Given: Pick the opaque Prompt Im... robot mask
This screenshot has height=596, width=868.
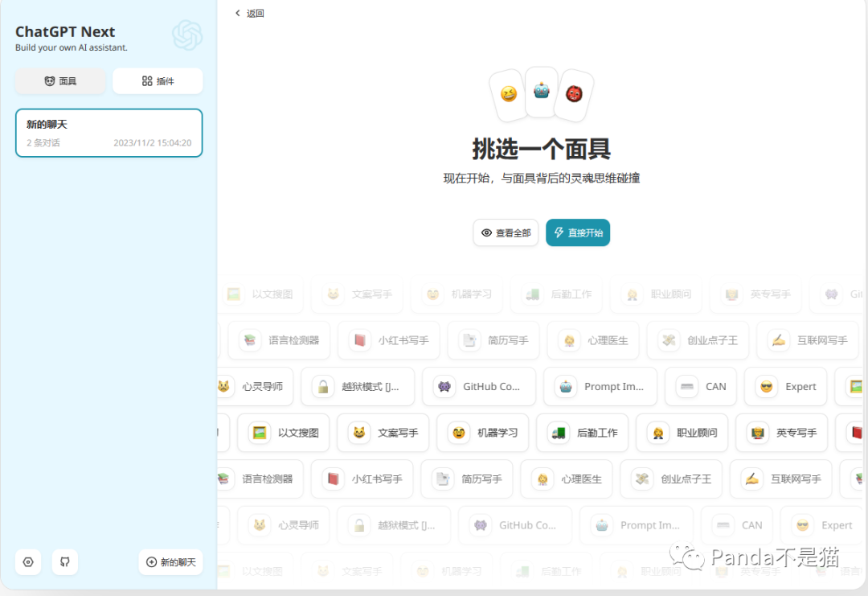Looking at the screenshot, I should [600, 387].
